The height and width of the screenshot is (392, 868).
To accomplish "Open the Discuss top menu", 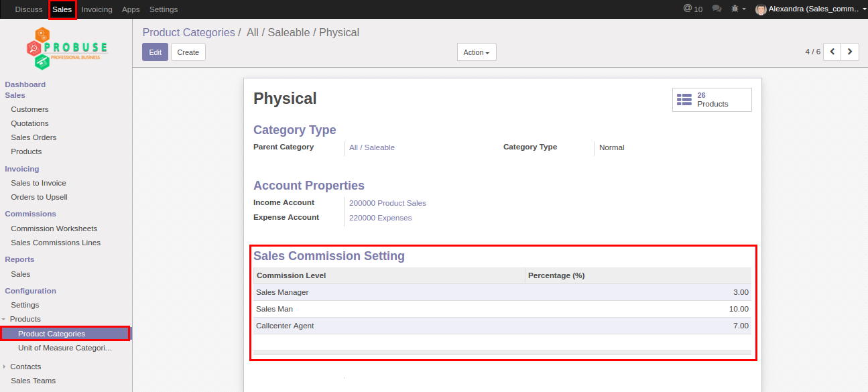I will (x=28, y=9).
